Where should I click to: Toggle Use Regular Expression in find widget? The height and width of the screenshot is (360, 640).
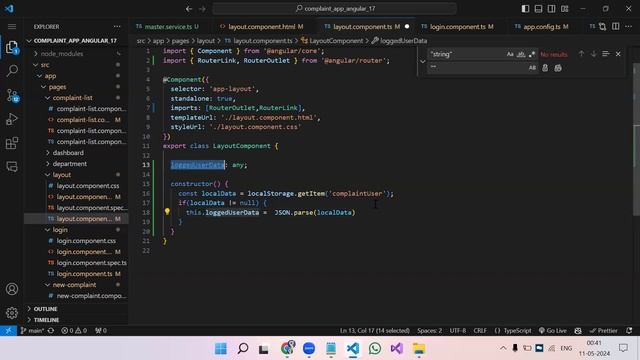pos(531,54)
